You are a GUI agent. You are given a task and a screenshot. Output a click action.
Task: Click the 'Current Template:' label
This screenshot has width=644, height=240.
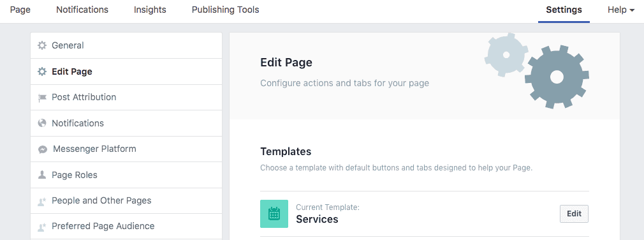click(x=327, y=207)
